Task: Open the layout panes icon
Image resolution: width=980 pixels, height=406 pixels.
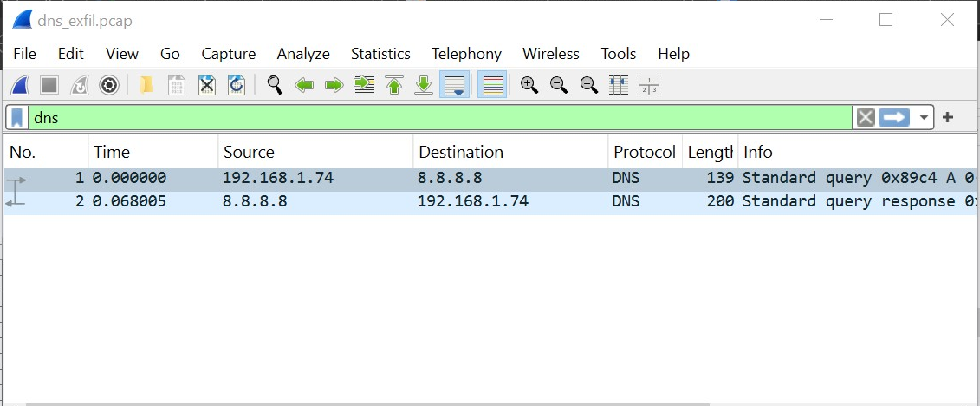Action: click(x=649, y=85)
